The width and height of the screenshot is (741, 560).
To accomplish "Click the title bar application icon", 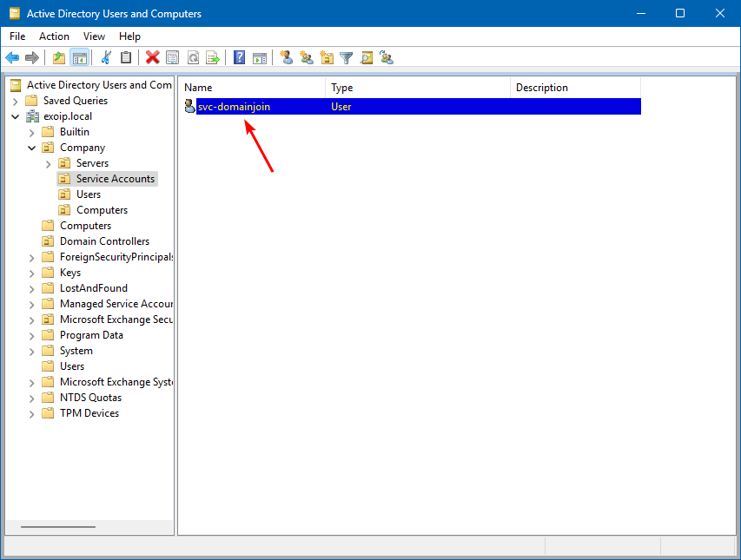I will (15, 13).
